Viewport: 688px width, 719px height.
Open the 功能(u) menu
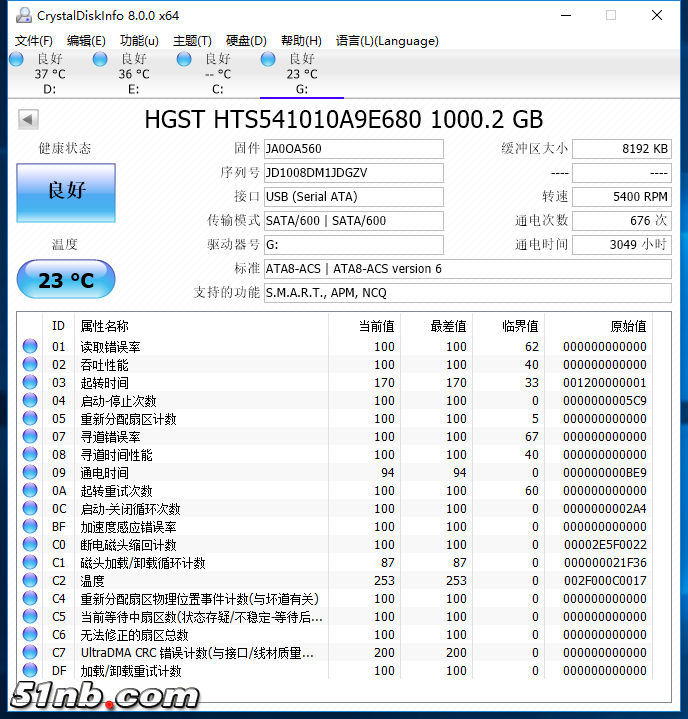click(x=139, y=41)
